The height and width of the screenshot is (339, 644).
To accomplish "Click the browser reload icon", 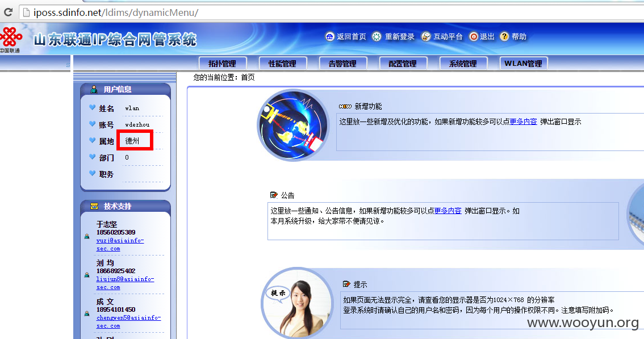I will [x=8, y=12].
